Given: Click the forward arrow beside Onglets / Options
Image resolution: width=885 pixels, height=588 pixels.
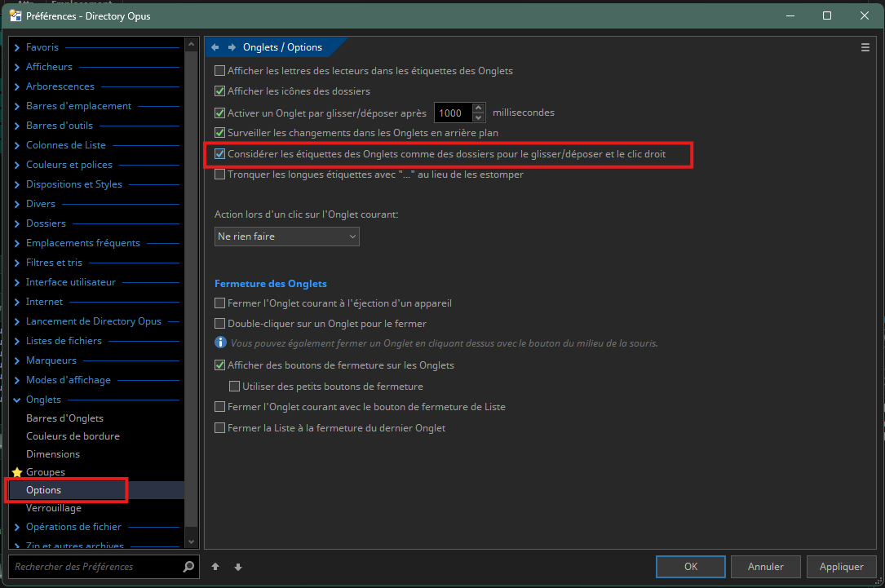Looking at the screenshot, I should pos(232,47).
